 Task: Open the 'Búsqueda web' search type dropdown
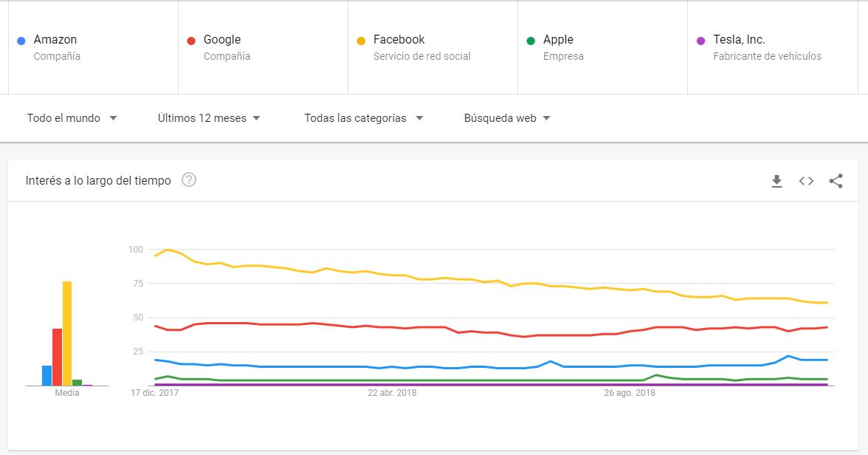pyautogui.click(x=506, y=117)
